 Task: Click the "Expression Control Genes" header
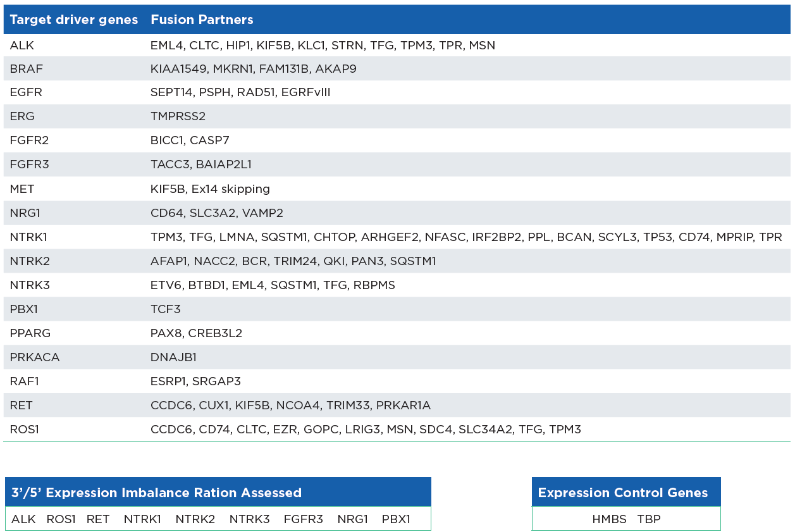tap(623, 493)
